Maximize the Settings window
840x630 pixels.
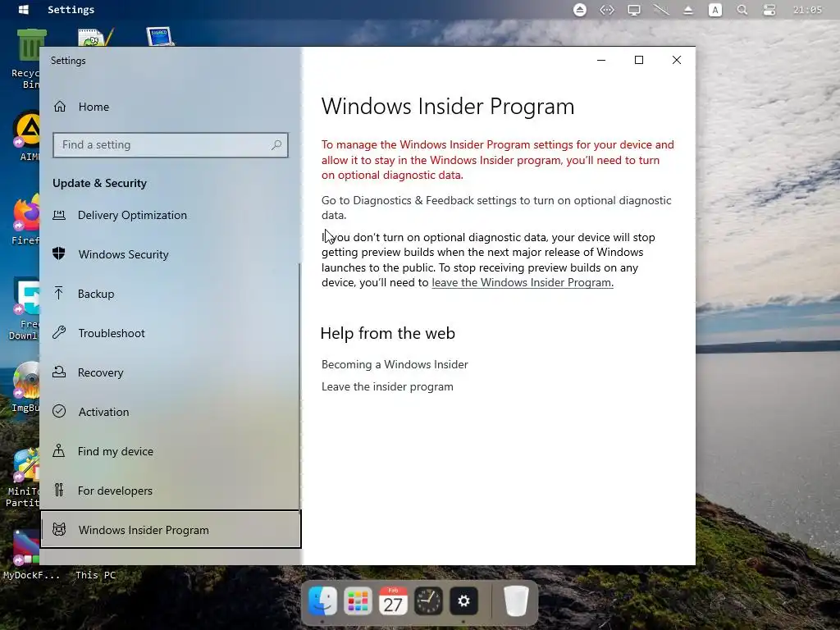(638, 60)
